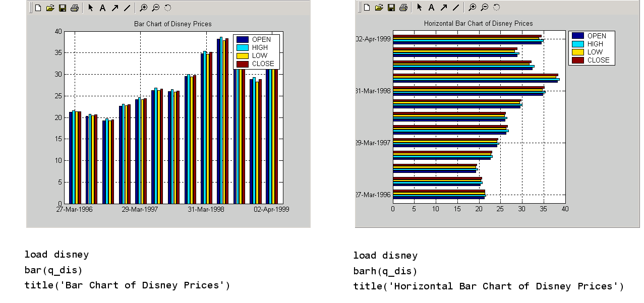Screen dimensions: 644x303
Task: Click 'load disney' line under right figure
Action: click(x=385, y=256)
